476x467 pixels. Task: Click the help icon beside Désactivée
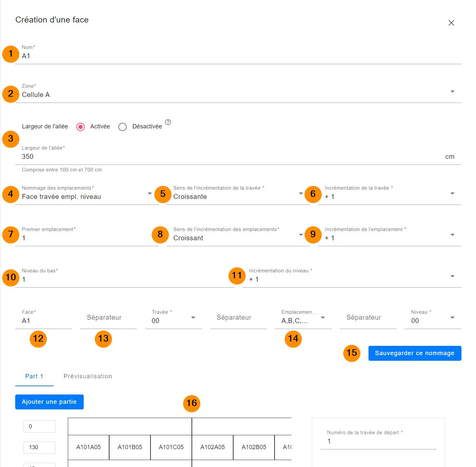[168, 122]
